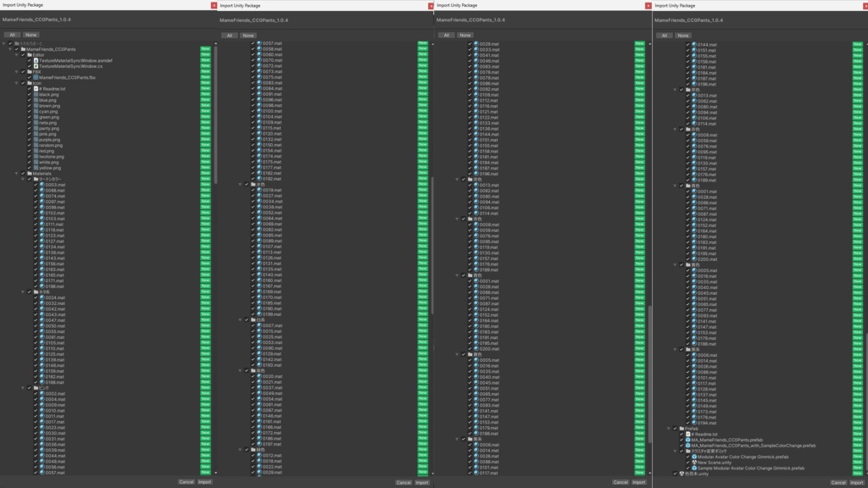This screenshot has height=488, width=868.
Task: Select the New Scene.unity scene icon
Action: [x=694, y=463]
